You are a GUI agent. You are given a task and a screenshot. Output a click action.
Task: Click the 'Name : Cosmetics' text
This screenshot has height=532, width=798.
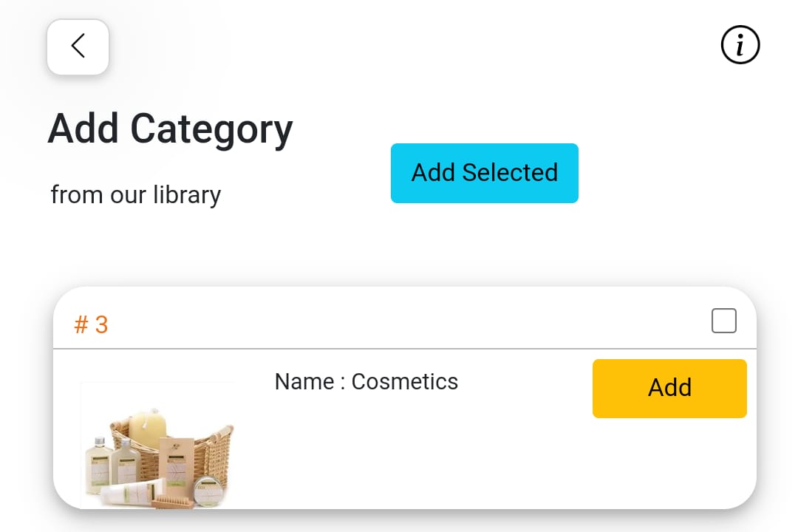click(x=366, y=382)
